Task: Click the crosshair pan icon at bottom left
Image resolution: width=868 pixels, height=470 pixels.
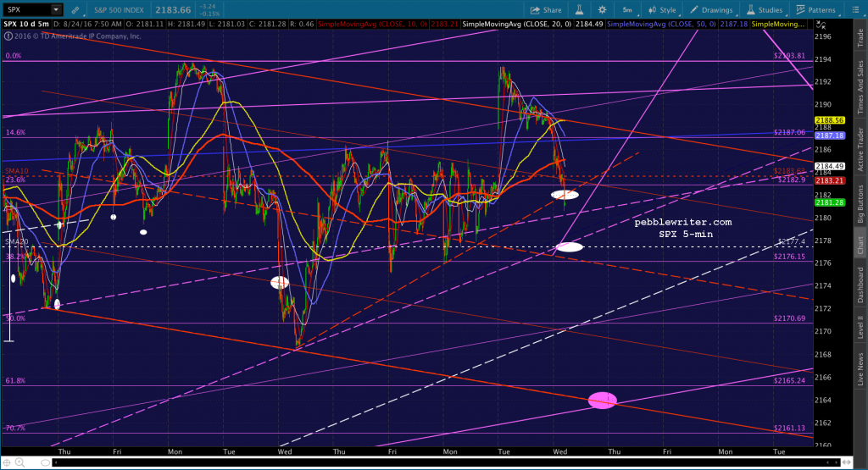Action: [7, 462]
